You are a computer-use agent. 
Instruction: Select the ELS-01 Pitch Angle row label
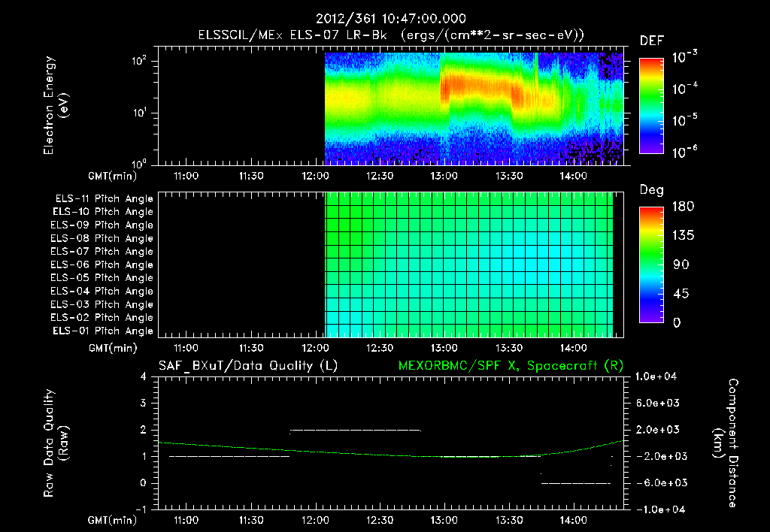[x=103, y=331]
